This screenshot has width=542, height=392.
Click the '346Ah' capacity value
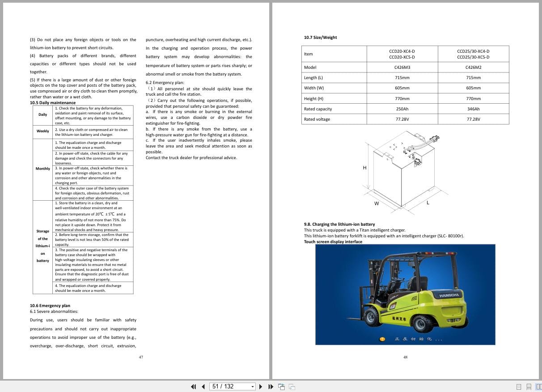click(x=473, y=109)
